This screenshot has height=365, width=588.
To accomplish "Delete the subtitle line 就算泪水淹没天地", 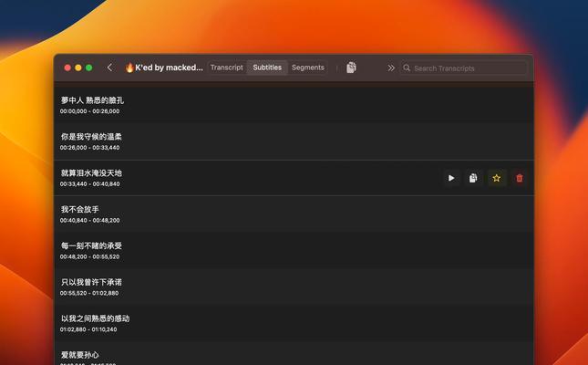I will (x=520, y=178).
